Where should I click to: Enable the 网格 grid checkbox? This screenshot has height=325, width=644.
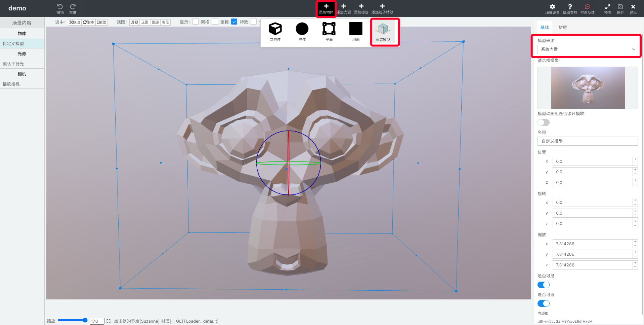[196, 22]
